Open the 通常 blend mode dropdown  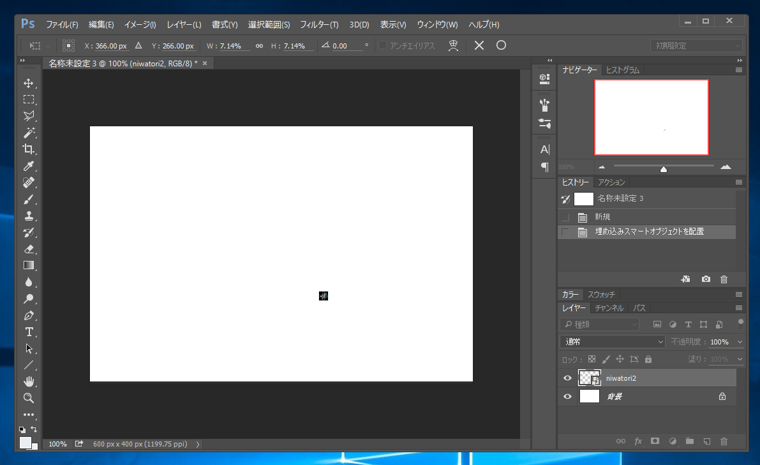pyautogui.click(x=613, y=342)
